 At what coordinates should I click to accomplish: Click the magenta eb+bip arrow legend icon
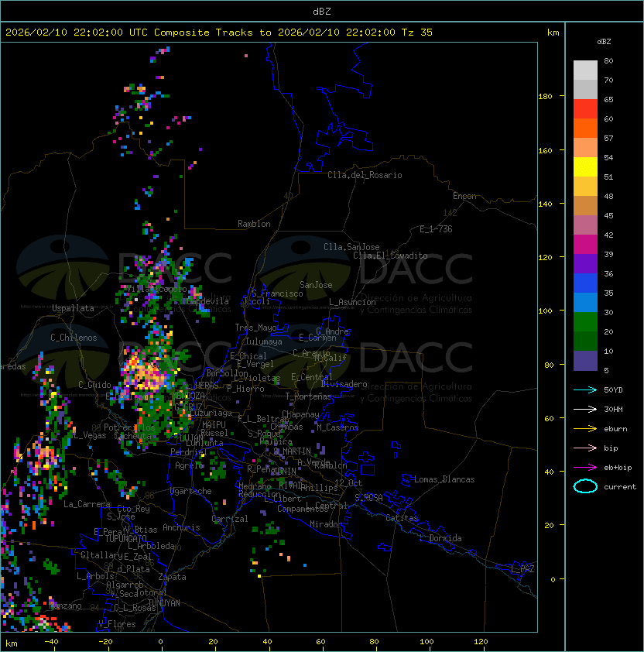(x=585, y=468)
